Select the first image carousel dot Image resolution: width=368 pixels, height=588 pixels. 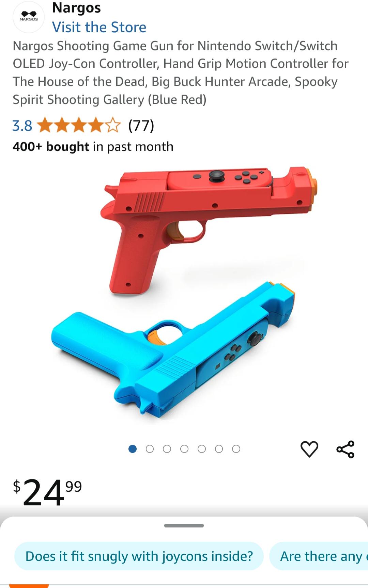pyautogui.click(x=133, y=449)
